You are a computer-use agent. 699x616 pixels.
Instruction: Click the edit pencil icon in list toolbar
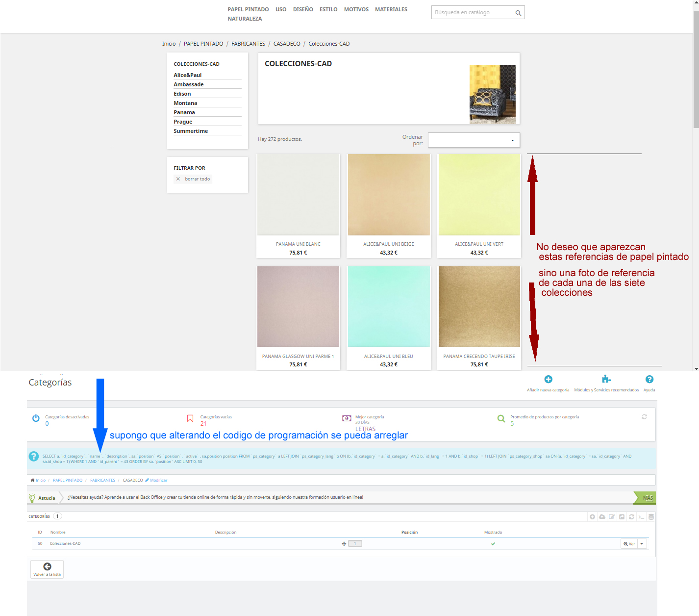point(612,516)
